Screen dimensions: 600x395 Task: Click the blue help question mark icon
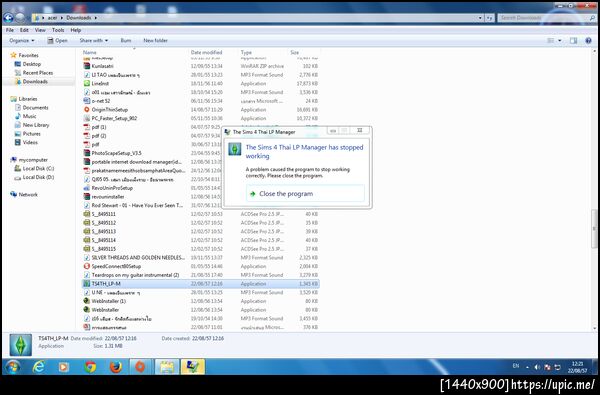point(589,41)
